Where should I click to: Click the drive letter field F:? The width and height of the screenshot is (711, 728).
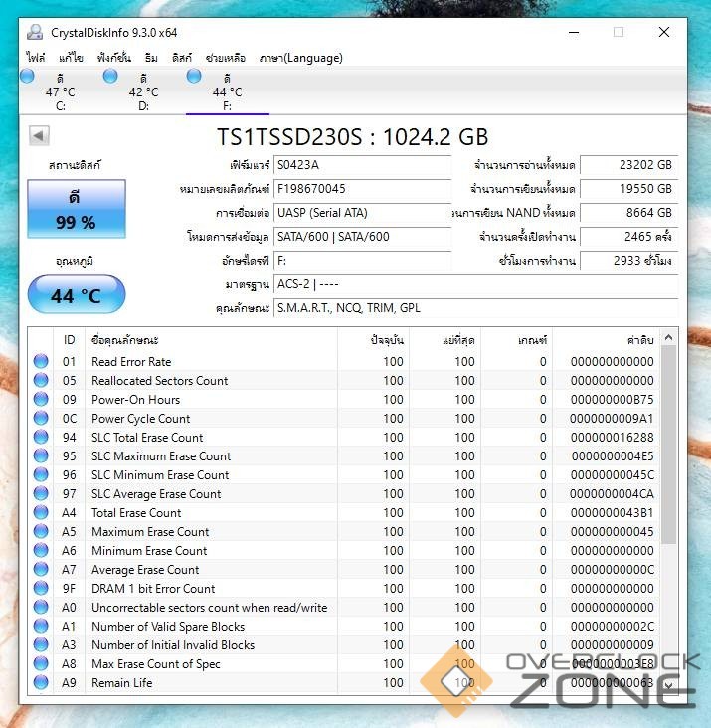click(363, 261)
